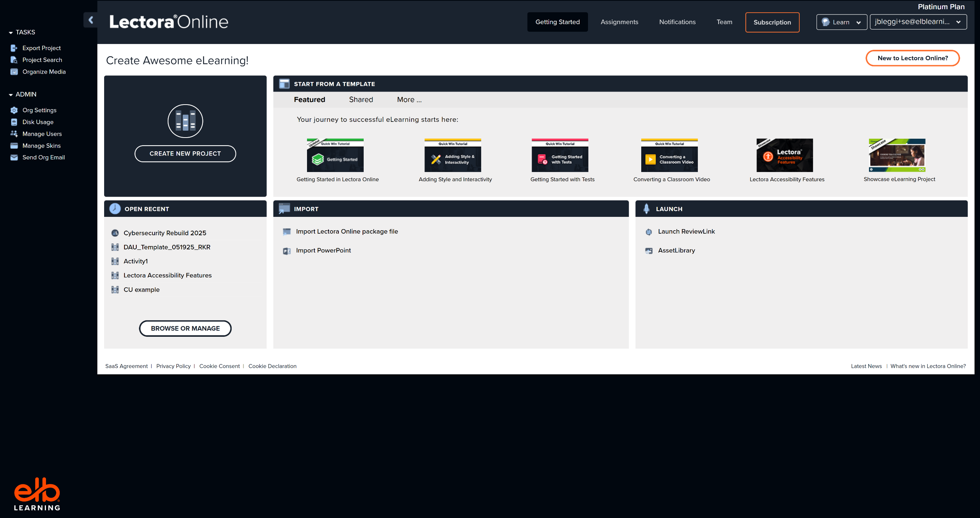Click New to Lectora Online? button

(x=913, y=58)
